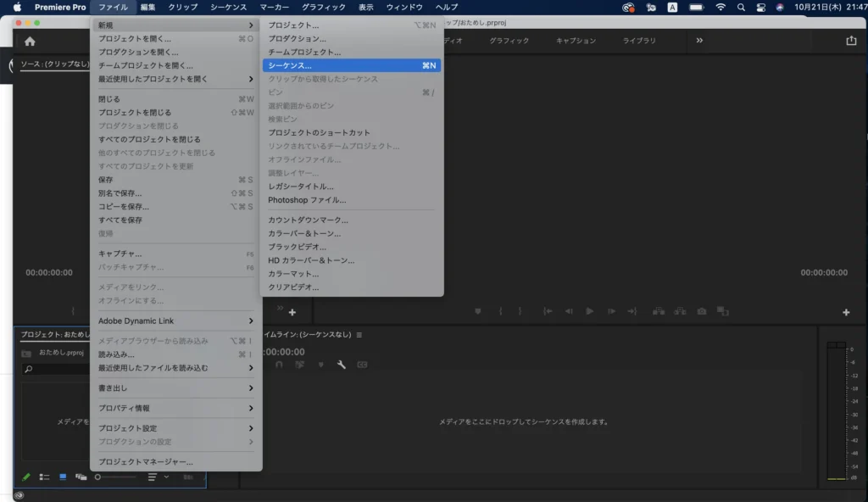Switch Project panel to Icon view
This screenshot has width=868, height=502.
(63, 477)
